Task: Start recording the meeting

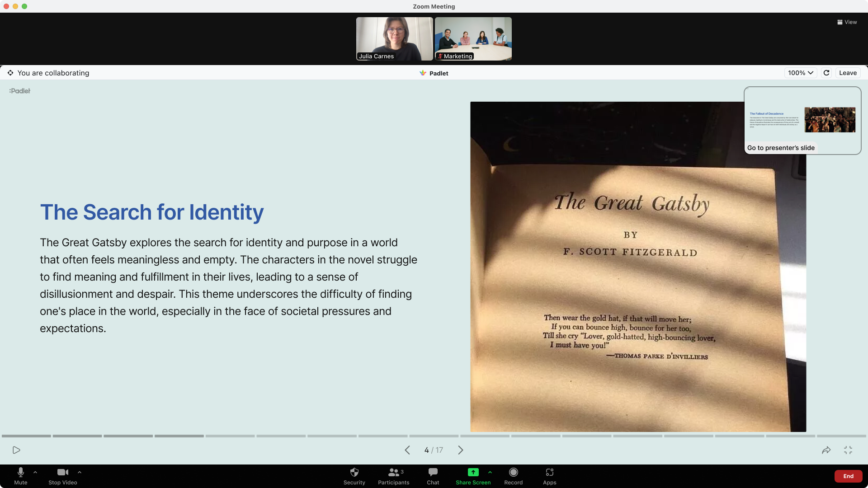Action: (x=513, y=476)
